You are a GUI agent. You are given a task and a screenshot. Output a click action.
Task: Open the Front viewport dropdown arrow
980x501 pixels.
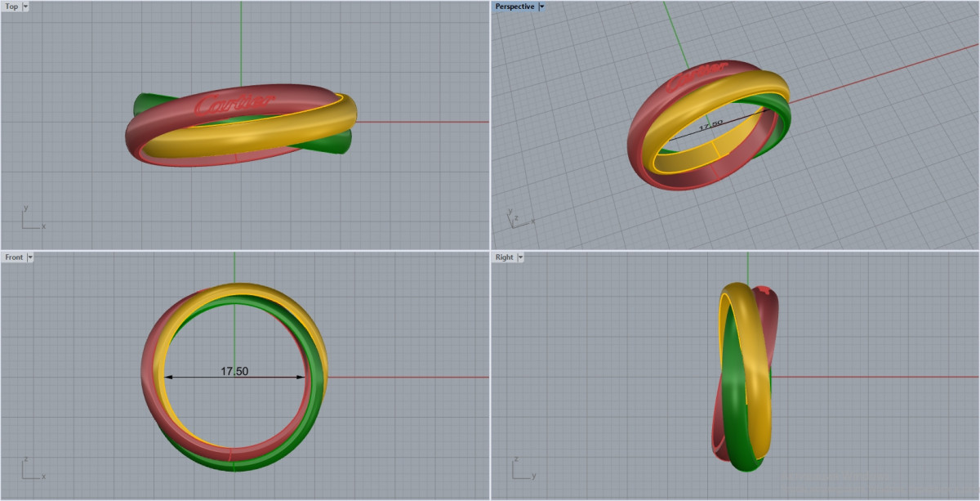[x=30, y=257]
